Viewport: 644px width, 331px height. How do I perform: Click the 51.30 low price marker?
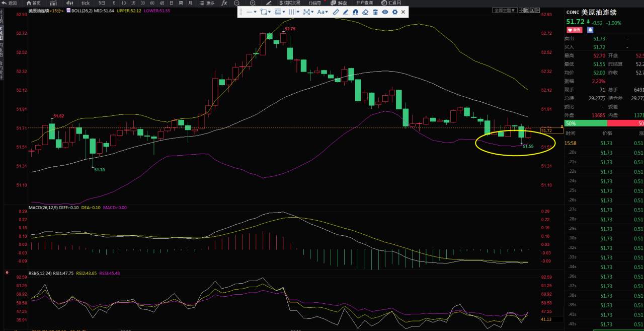tap(99, 170)
